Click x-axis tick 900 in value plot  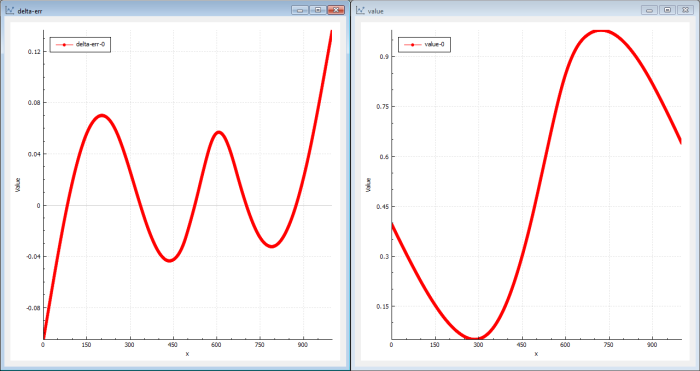tap(652, 345)
